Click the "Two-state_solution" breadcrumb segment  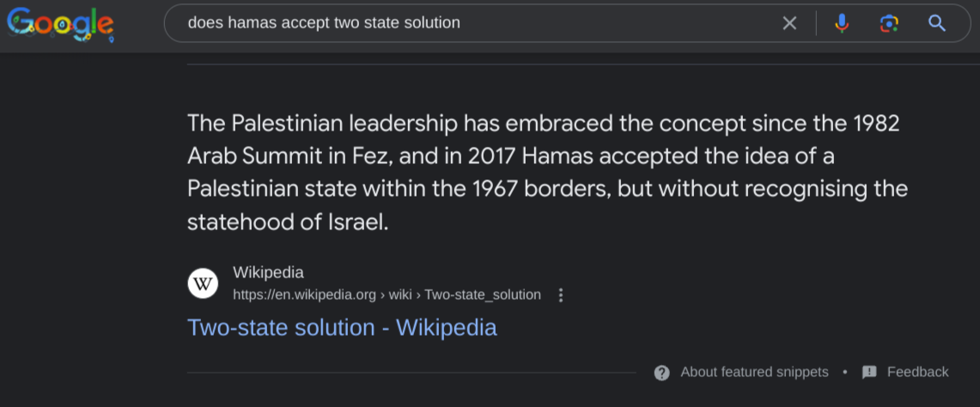483,295
